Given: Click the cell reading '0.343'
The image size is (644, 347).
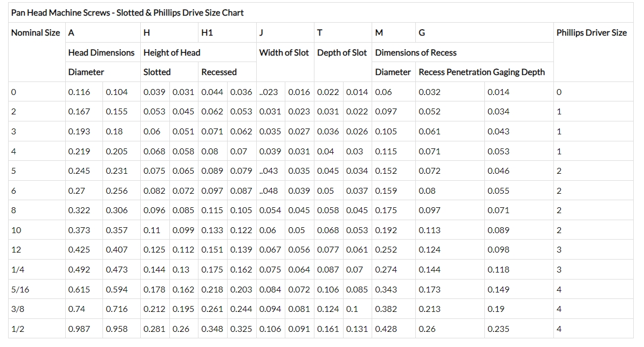Looking at the screenshot, I should coord(386,289).
